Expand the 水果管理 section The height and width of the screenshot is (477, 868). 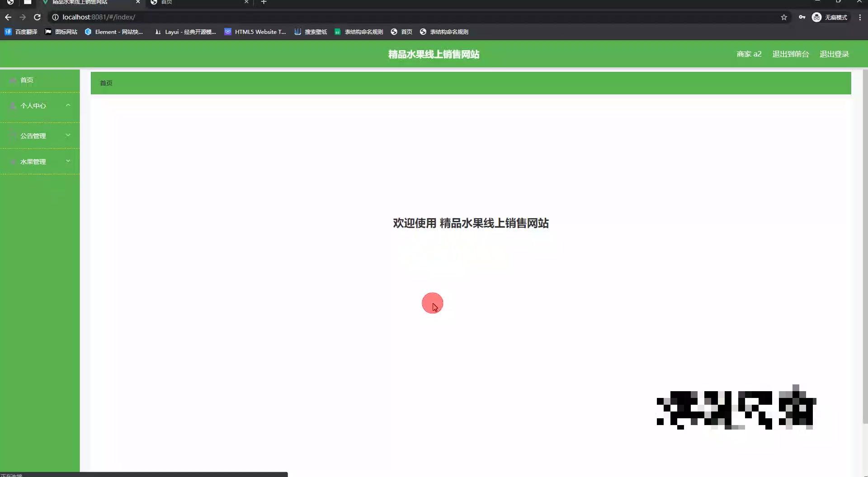click(x=40, y=161)
